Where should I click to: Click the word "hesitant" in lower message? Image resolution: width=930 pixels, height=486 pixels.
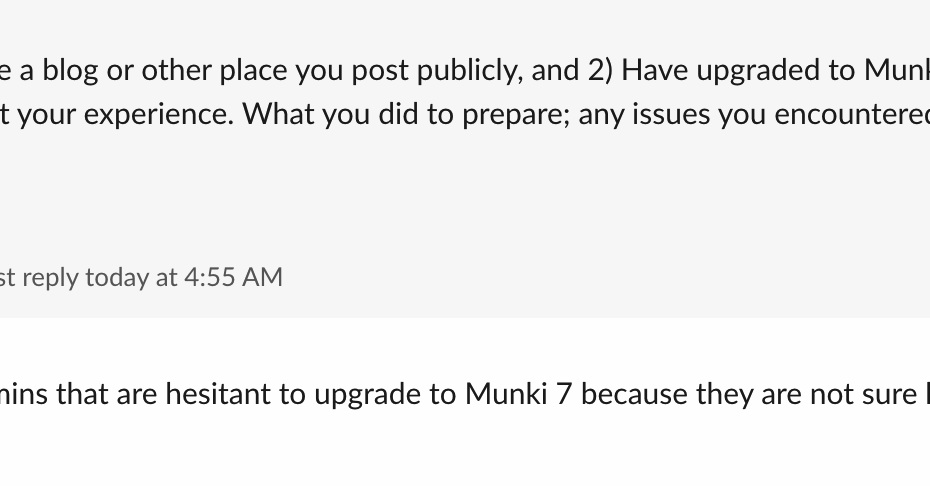(217, 395)
